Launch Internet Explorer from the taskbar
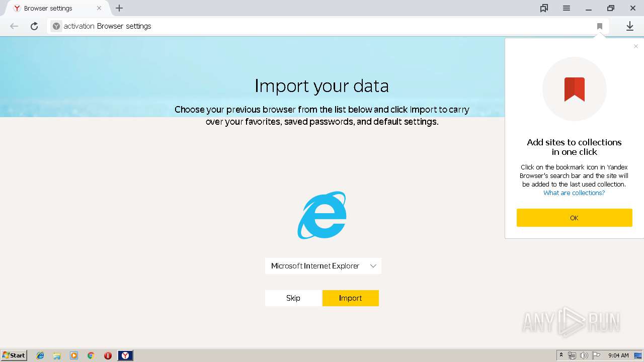The height and width of the screenshot is (362, 644). tap(40, 355)
